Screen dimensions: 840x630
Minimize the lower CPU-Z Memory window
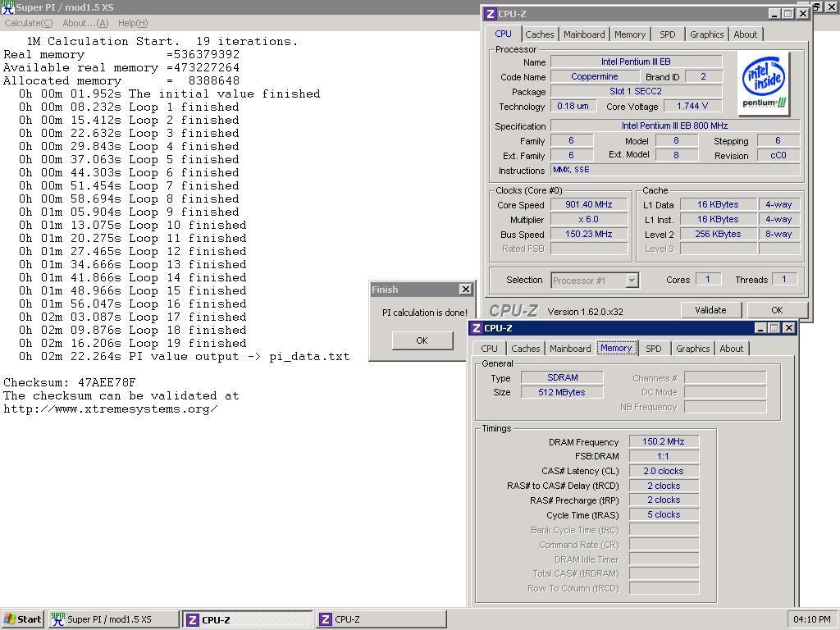click(x=760, y=328)
